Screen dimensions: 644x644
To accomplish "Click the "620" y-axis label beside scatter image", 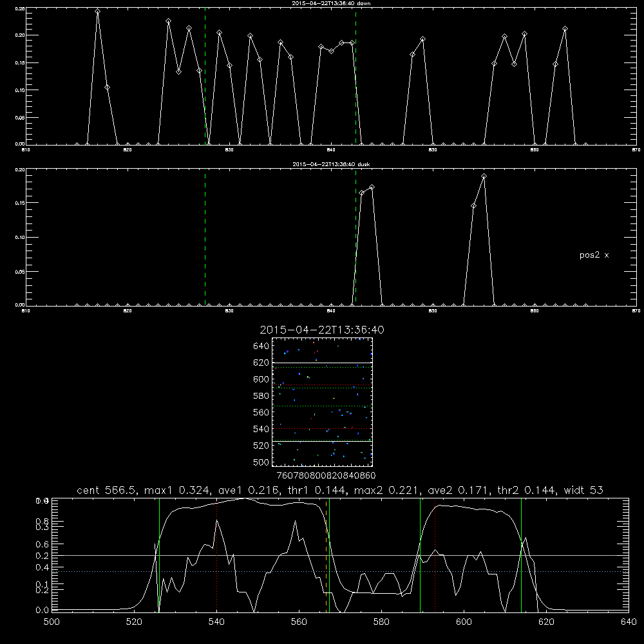I will click(261, 363).
